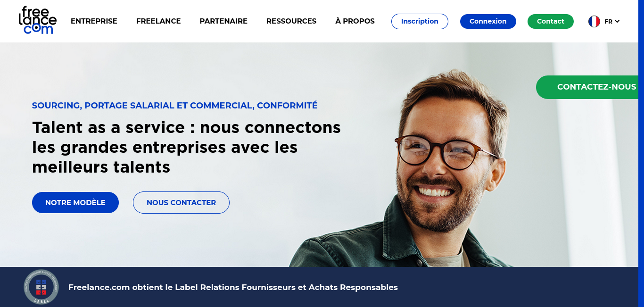The image size is (644, 307).
Task: Click the green Contact button
Action: (551, 21)
